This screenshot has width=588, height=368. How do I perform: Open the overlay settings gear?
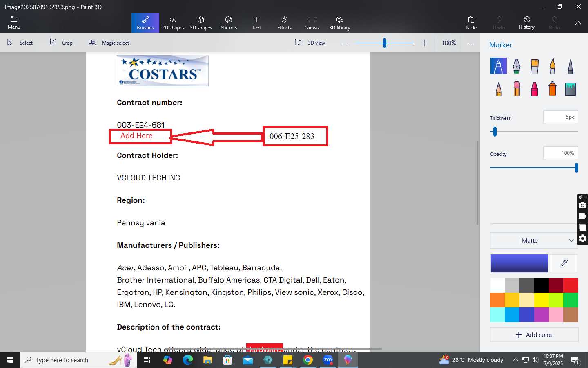pos(583,238)
